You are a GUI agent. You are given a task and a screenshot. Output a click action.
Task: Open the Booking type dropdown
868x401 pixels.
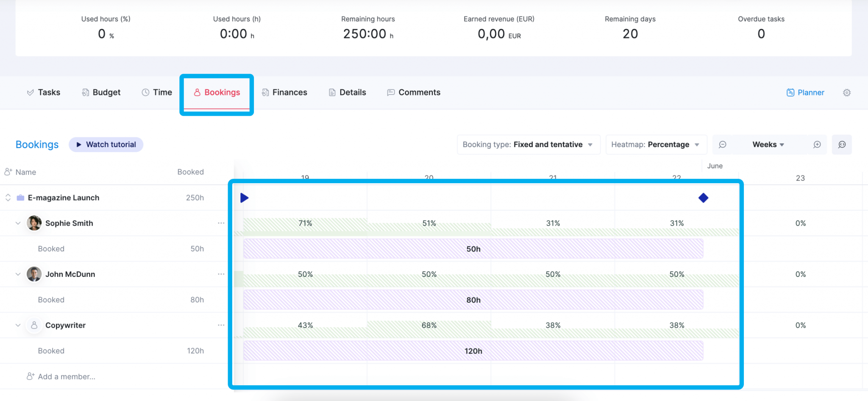point(528,145)
